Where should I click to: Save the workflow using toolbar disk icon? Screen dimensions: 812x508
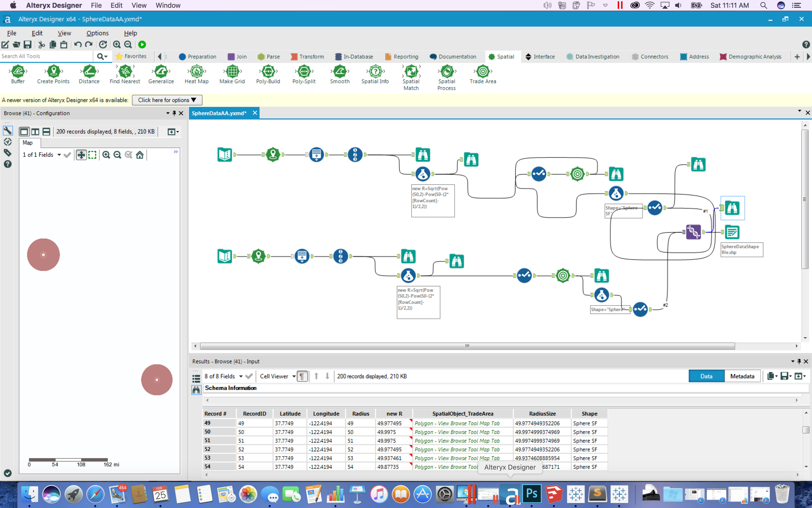[x=28, y=44]
